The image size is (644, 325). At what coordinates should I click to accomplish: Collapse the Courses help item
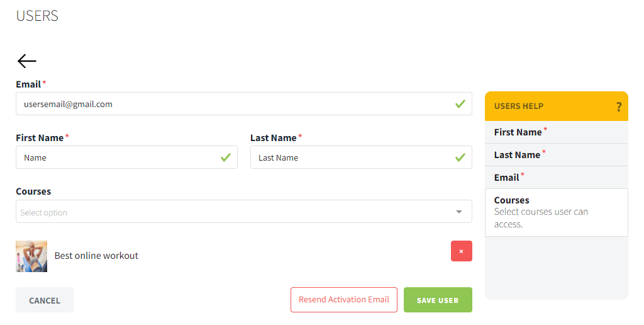pyautogui.click(x=557, y=212)
